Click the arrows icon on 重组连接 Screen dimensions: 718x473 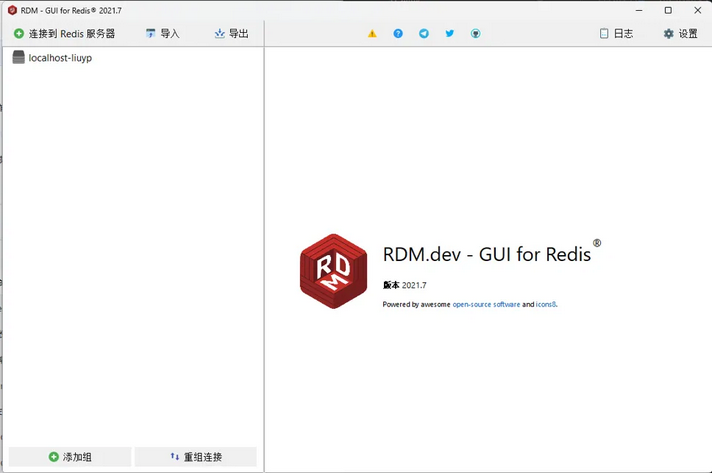click(174, 456)
